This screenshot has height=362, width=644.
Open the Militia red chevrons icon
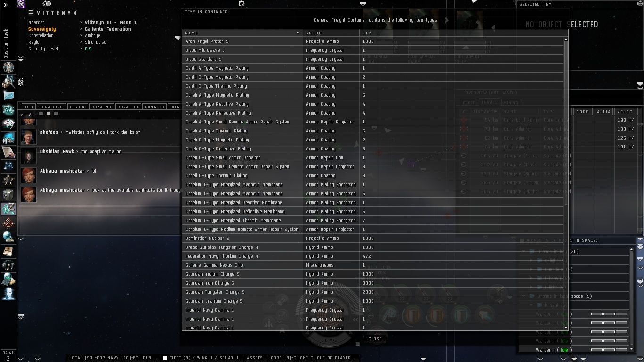click(x=8, y=223)
